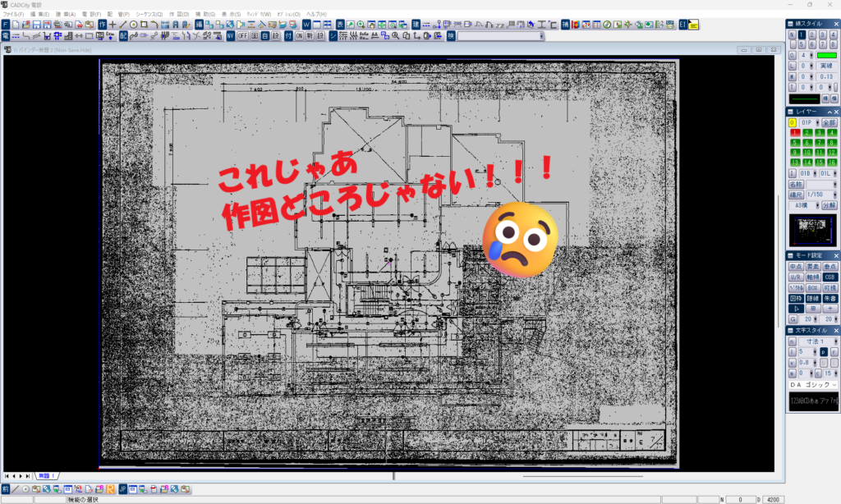Click the bottom toolbar JP icon

[123, 489]
